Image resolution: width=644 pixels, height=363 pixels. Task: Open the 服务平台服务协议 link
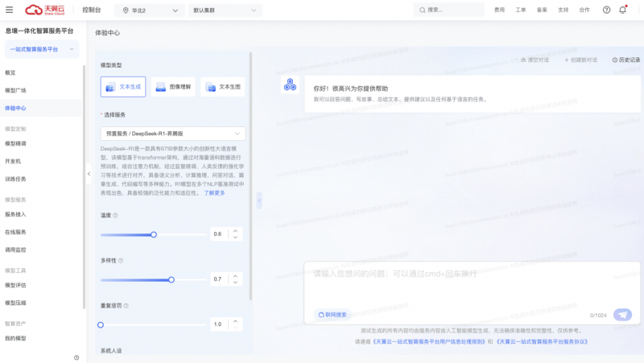click(542, 341)
